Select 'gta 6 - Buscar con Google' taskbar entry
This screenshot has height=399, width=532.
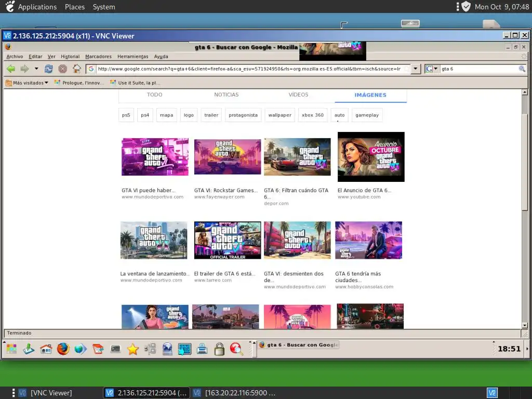(299, 345)
